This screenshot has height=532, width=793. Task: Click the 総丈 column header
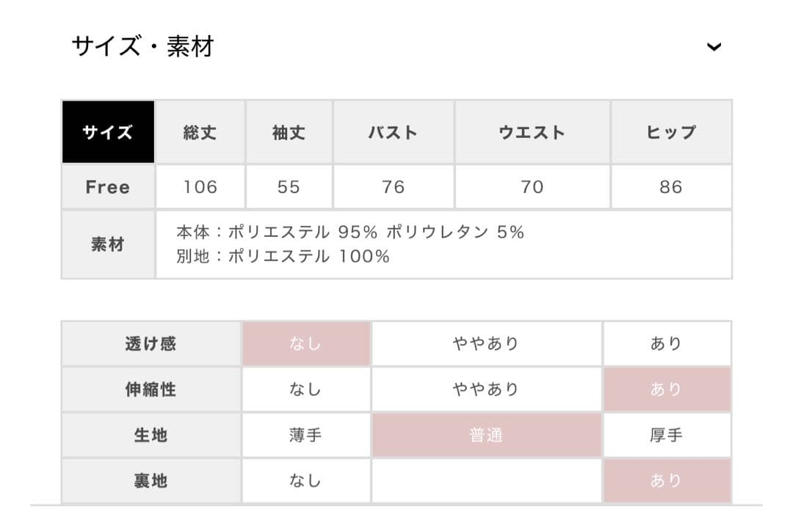click(x=200, y=133)
